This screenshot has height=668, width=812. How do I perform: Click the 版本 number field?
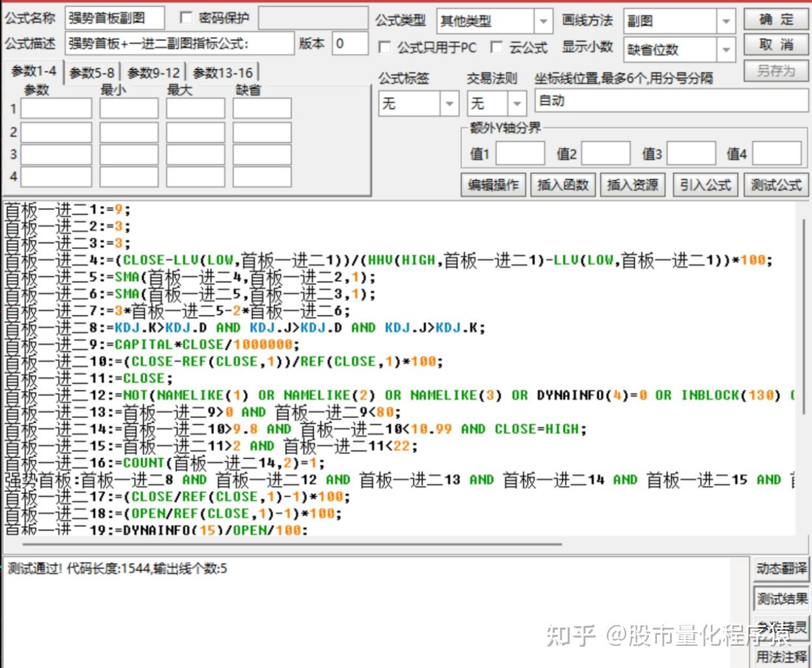pos(350,44)
